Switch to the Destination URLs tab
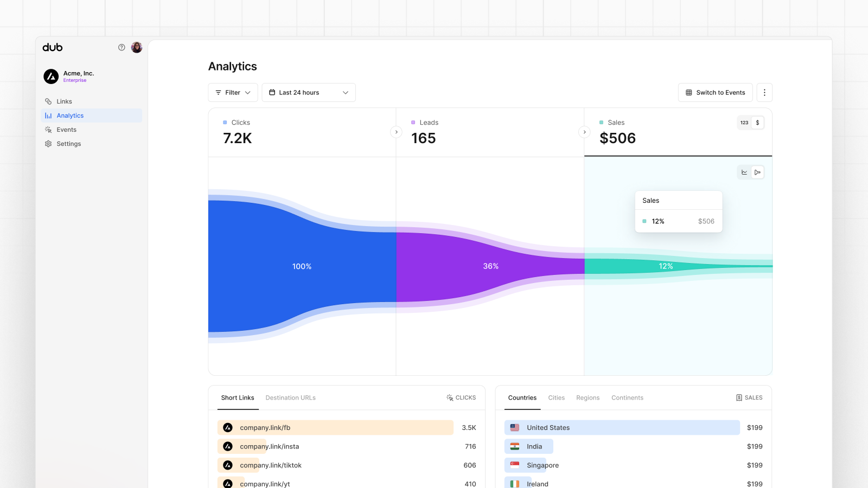This screenshot has height=488, width=868. 290,397
